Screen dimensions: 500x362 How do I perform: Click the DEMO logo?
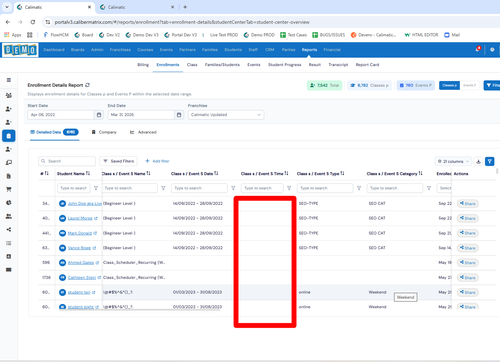click(20, 50)
